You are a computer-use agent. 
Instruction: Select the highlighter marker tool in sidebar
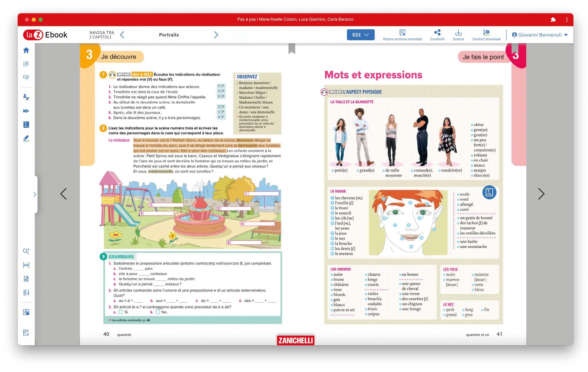pos(26,138)
